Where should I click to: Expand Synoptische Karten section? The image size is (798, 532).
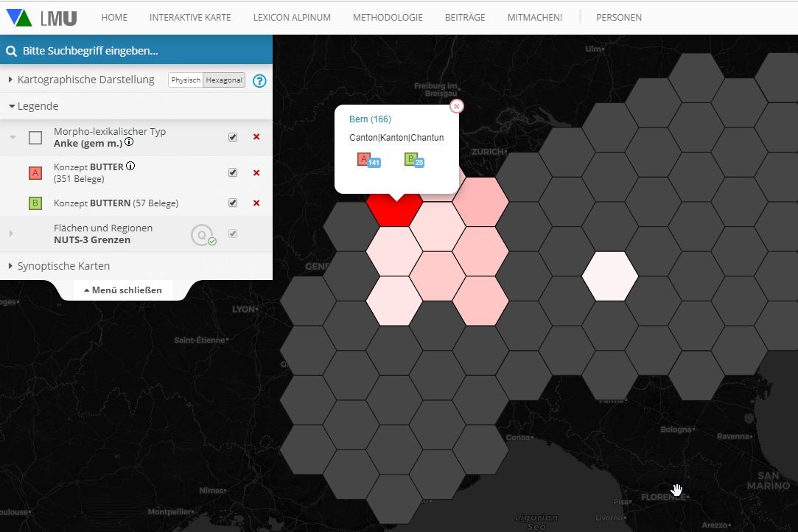click(x=63, y=266)
